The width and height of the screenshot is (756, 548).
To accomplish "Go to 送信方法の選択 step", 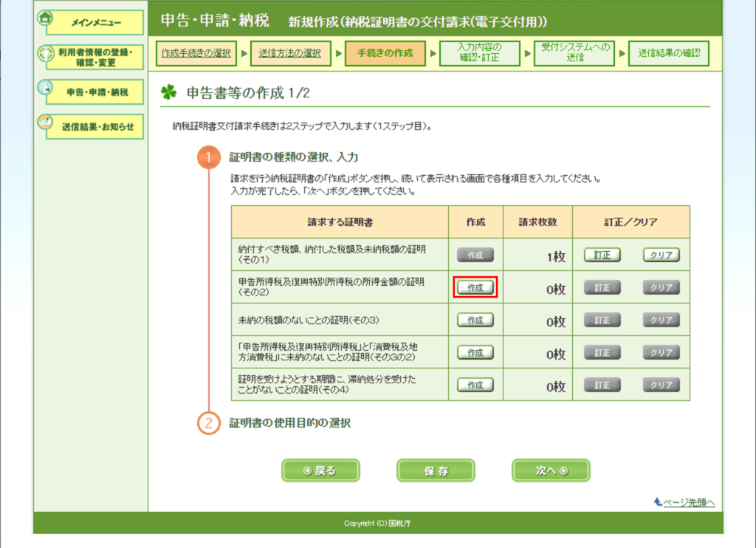I will click(290, 53).
